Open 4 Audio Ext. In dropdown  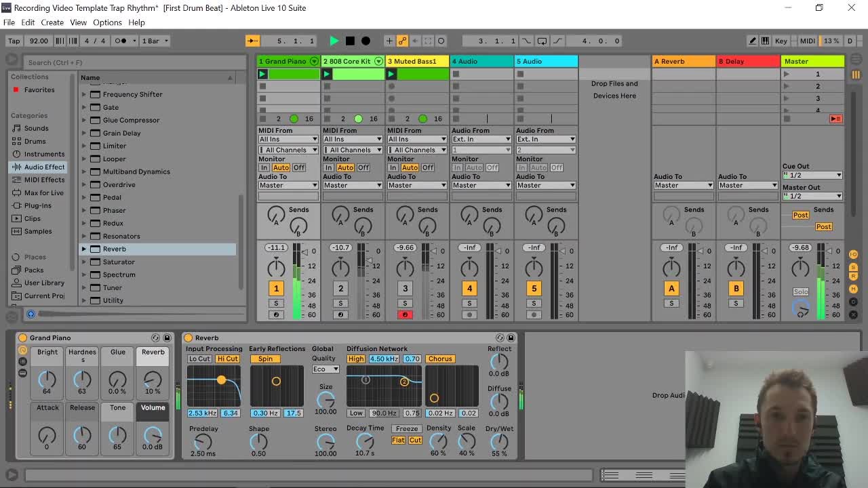click(481, 140)
